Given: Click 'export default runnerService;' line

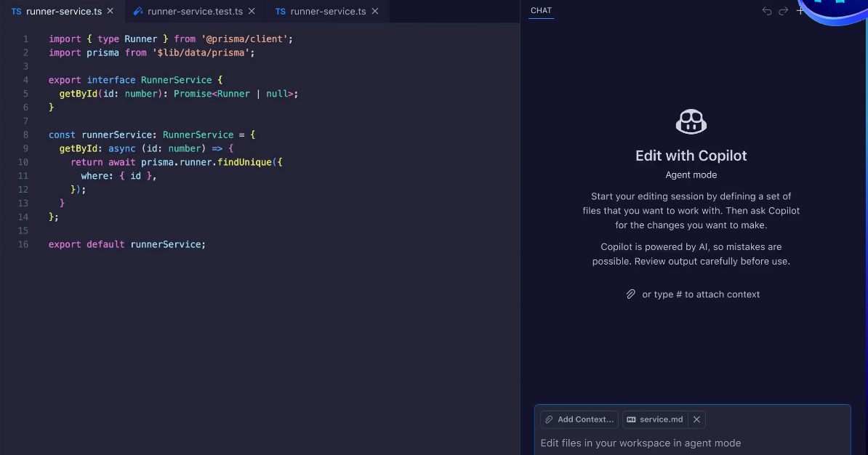Looking at the screenshot, I should [x=126, y=244].
